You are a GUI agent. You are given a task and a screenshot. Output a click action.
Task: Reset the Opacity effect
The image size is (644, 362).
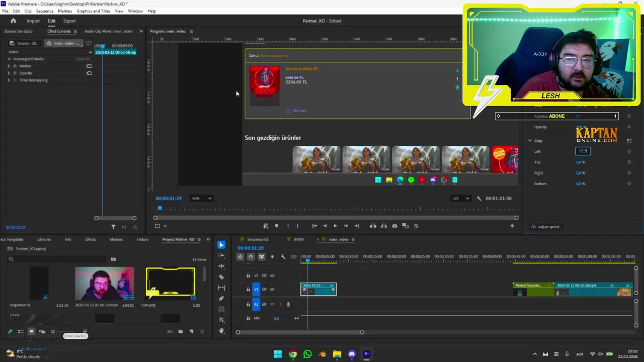pos(89,73)
